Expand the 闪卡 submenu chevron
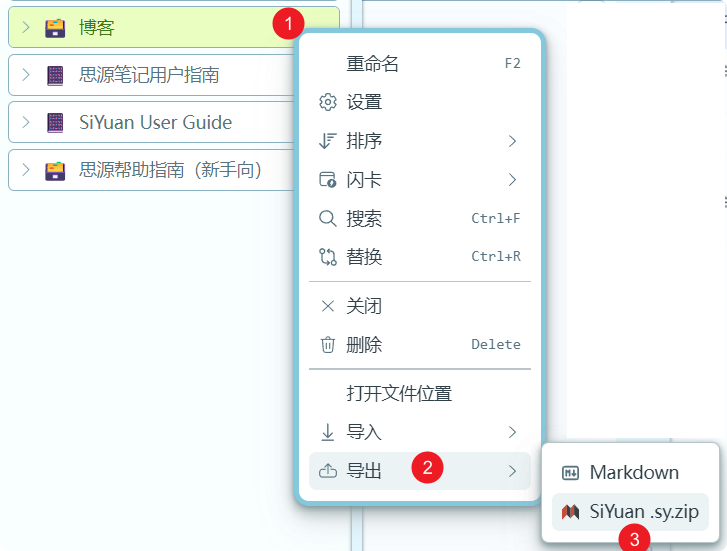Viewport: 727px width, 551px height. click(512, 179)
